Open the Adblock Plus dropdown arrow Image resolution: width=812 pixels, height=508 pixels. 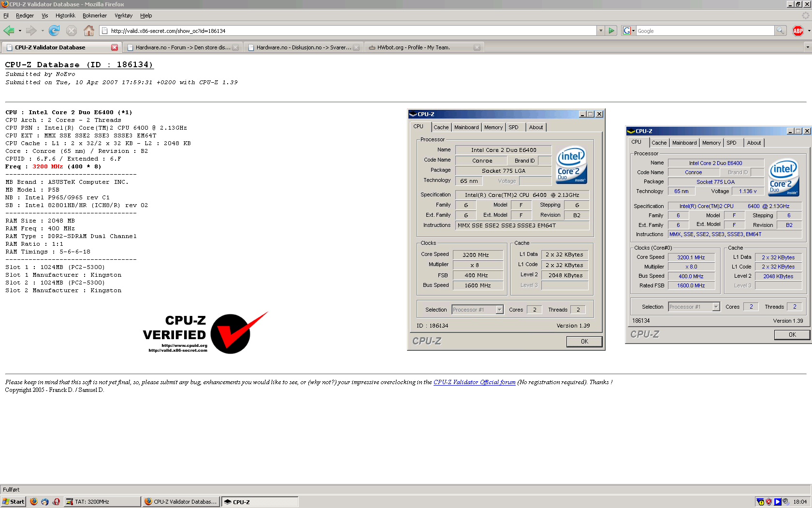tap(809, 30)
